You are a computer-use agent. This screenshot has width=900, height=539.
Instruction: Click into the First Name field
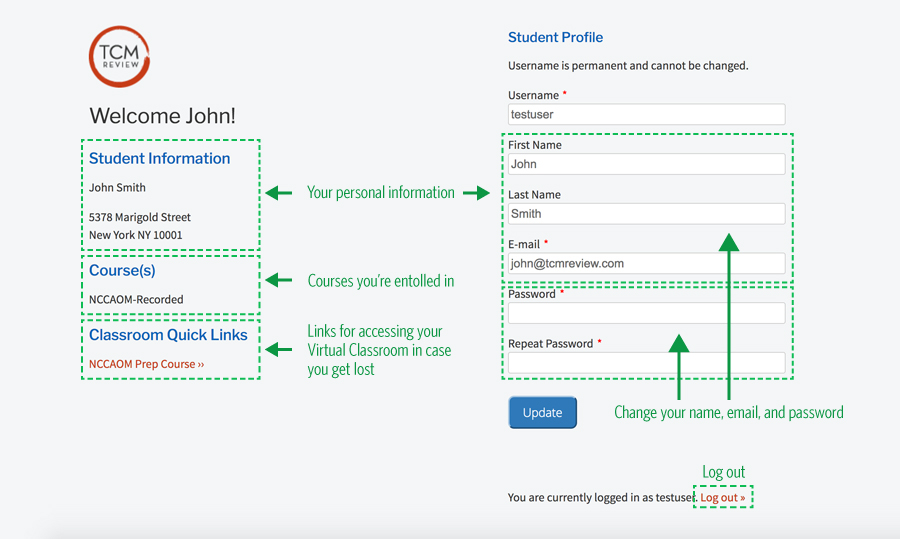coord(646,164)
